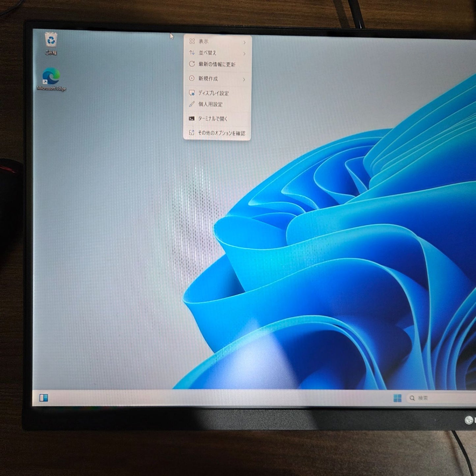Image resolution: width=476 pixels, height=476 pixels.
Task: Expand the submenu arrow next to 並べ替え
Action: point(244,53)
